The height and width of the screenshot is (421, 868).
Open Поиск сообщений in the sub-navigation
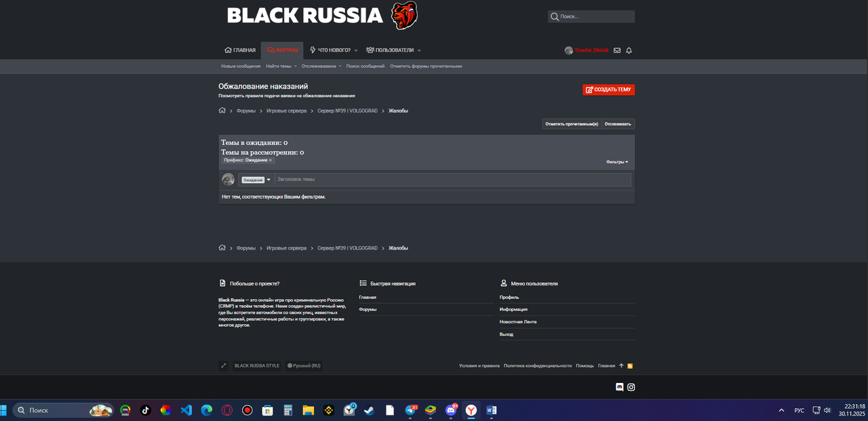tap(366, 66)
